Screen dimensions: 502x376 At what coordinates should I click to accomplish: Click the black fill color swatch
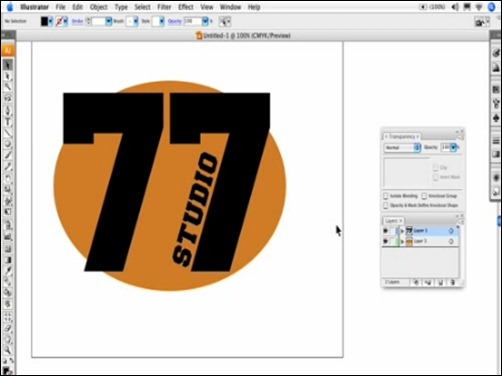(x=44, y=21)
